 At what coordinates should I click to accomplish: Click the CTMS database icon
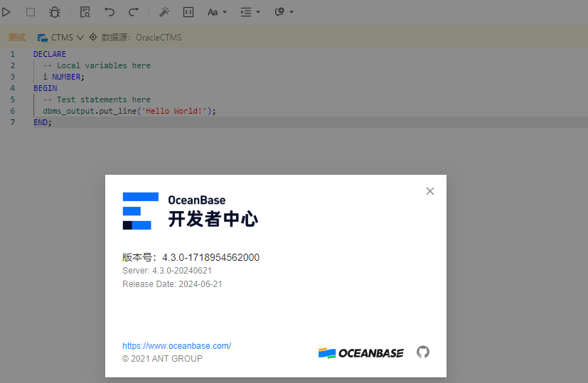click(x=42, y=38)
